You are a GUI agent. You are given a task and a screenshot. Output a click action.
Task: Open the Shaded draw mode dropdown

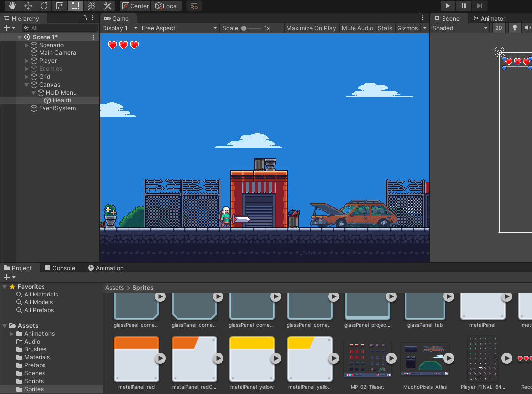click(459, 28)
